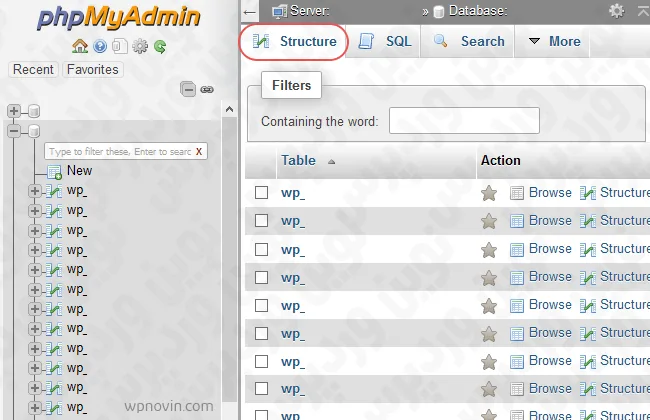Tick the checkbox of the second wp_ table
The width and height of the screenshot is (650, 420).
pyautogui.click(x=261, y=220)
